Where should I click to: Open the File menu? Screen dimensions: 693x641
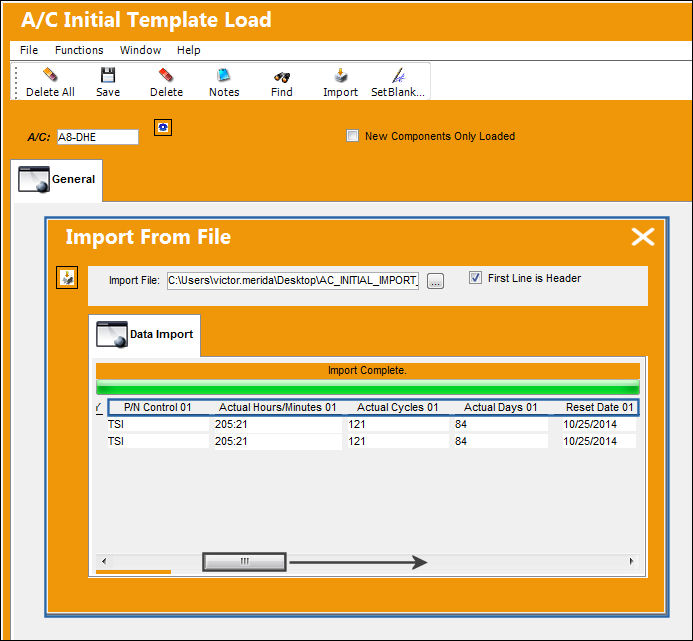click(29, 50)
